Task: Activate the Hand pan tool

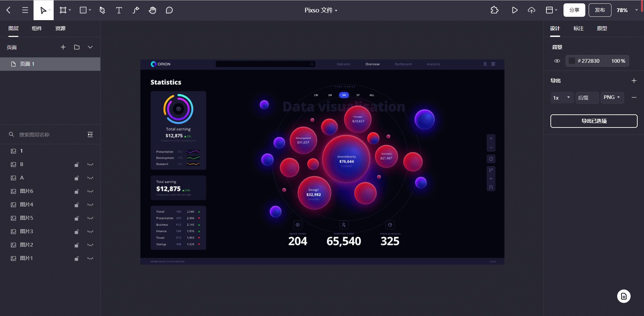Action: (153, 10)
